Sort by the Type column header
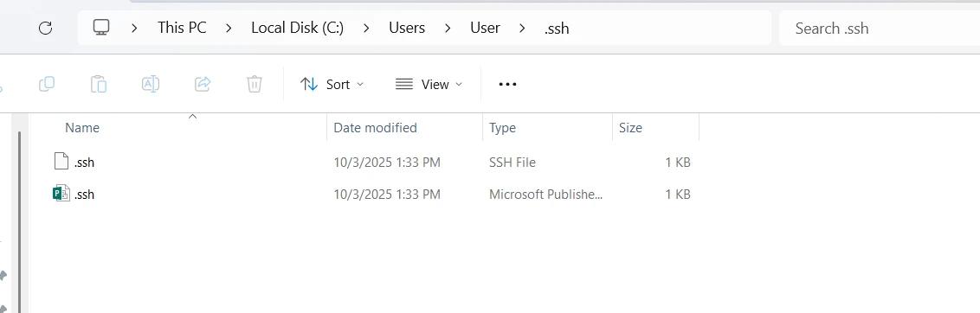This screenshot has height=313, width=980. pyautogui.click(x=502, y=127)
